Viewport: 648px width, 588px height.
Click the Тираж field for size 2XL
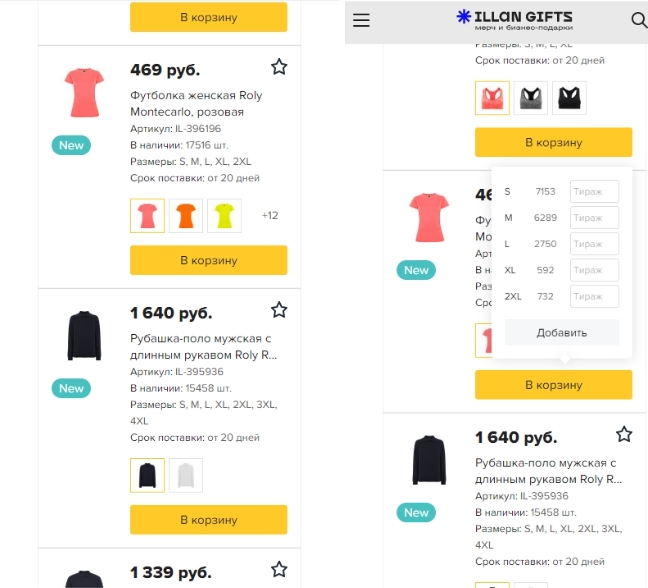(x=594, y=296)
